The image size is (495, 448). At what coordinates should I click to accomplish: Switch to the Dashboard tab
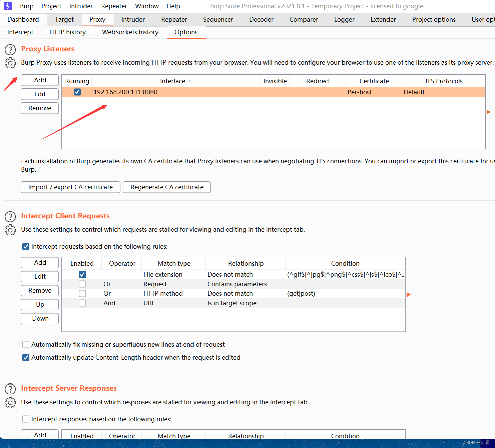23,19
